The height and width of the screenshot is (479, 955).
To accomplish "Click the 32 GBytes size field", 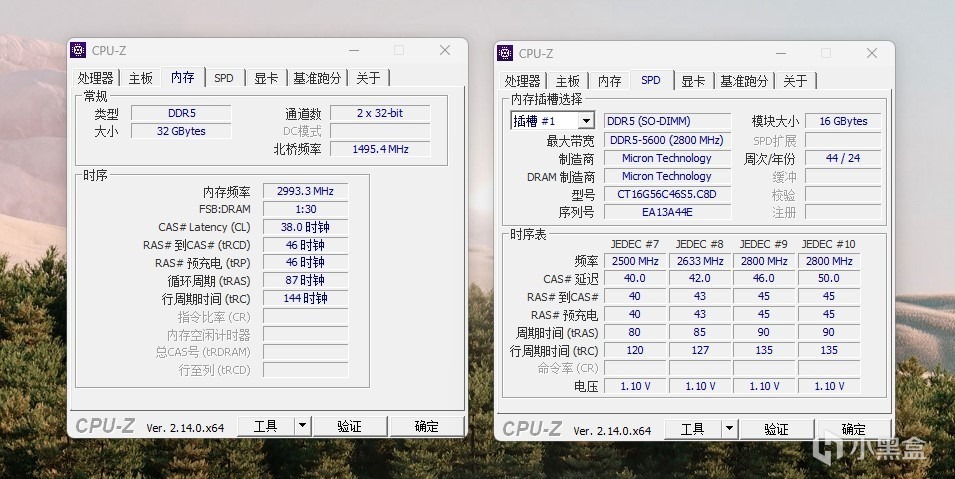I will pos(181,131).
